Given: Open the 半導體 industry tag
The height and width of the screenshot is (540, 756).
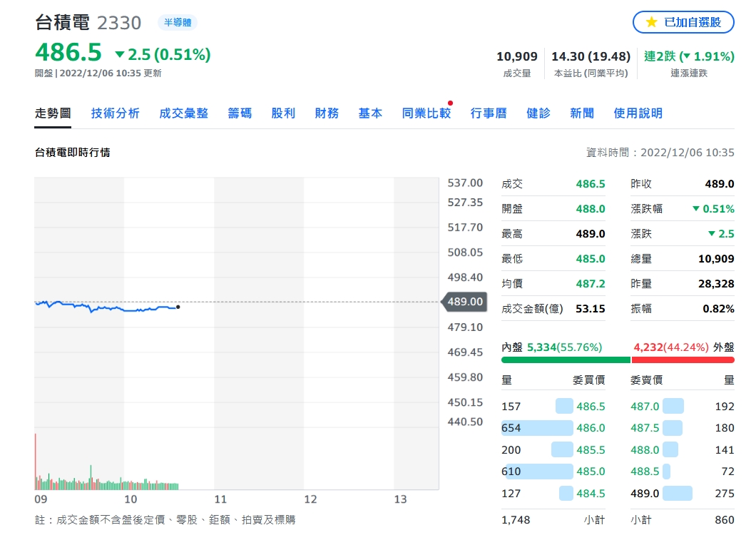Looking at the screenshot, I should tap(178, 23).
